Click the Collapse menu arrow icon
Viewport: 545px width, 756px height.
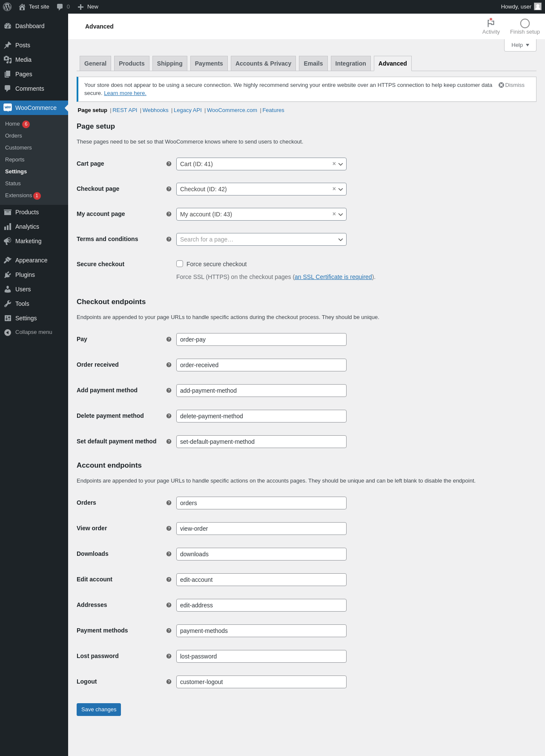pyautogui.click(x=8, y=332)
